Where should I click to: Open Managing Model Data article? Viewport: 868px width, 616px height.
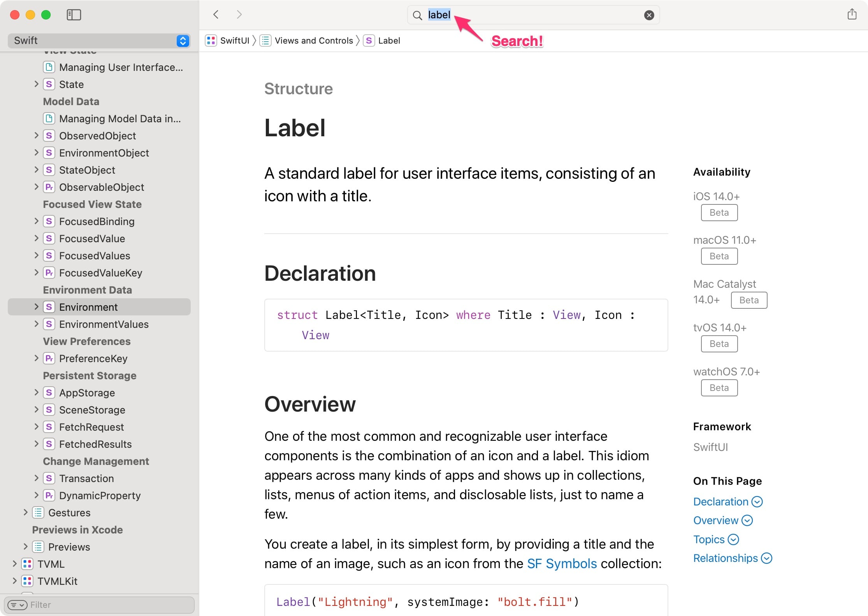click(119, 118)
